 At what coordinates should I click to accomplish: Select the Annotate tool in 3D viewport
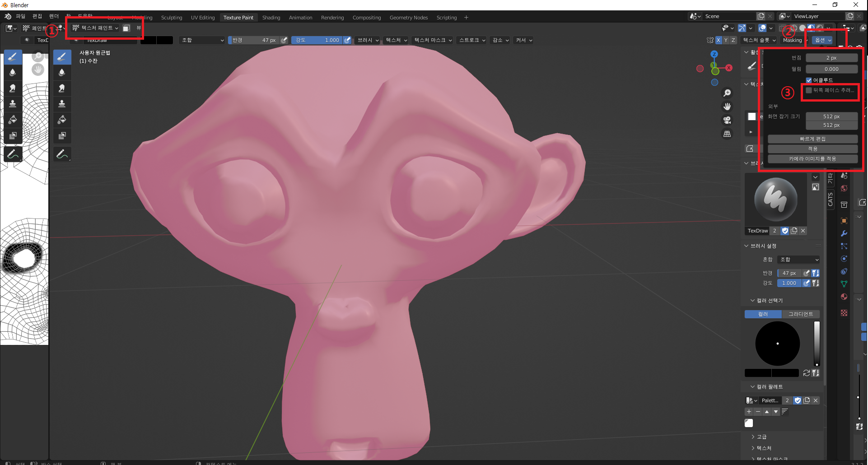point(62,154)
